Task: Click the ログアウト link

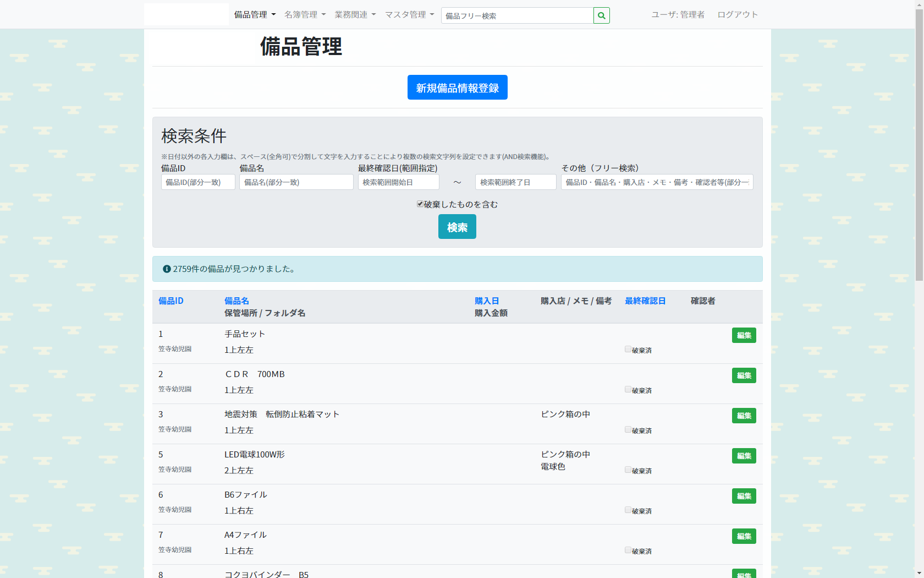Action: (738, 15)
